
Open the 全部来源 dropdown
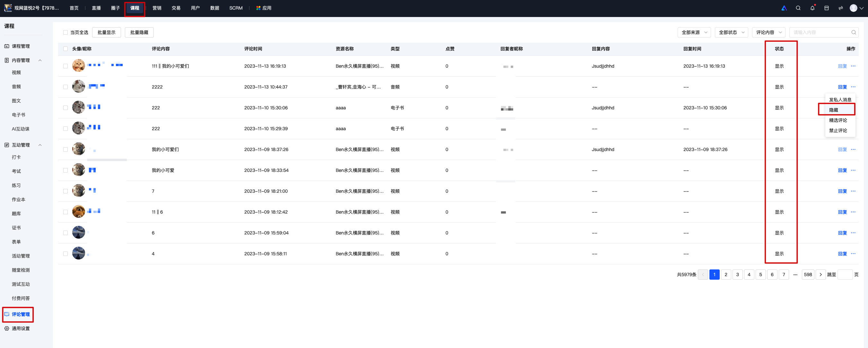[x=694, y=32]
